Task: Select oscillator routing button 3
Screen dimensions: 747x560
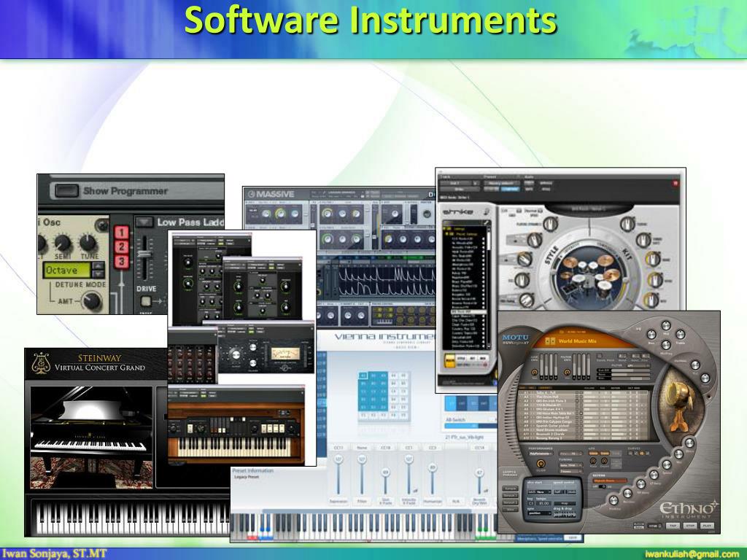Action: coord(121,262)
